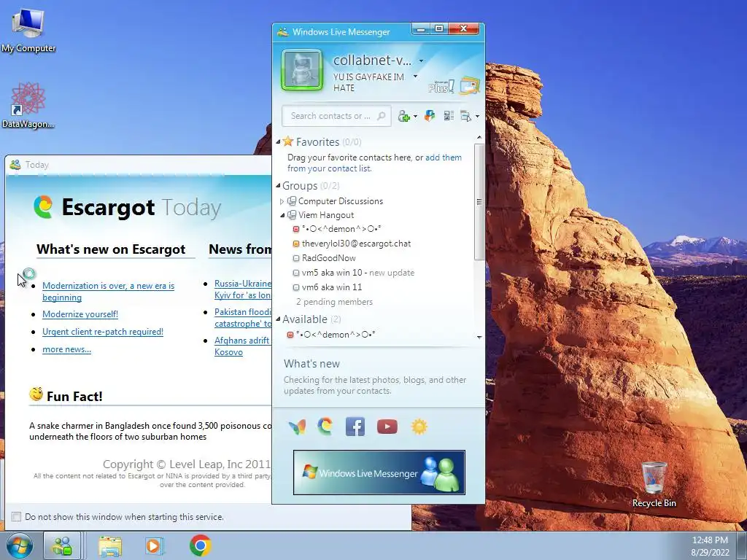The image size is (747, 560).
Task: Click the MSN butterfly icon
Action: tap(298, 427)
